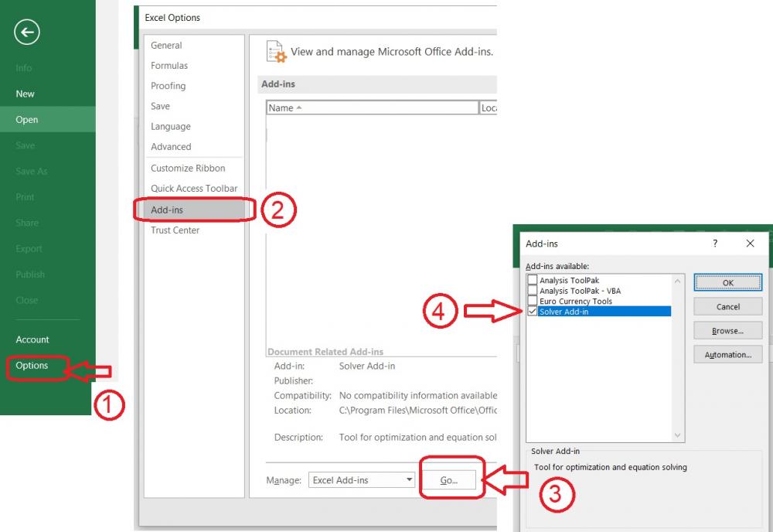Select Save category in Excel Options

(x=160, y=106)
